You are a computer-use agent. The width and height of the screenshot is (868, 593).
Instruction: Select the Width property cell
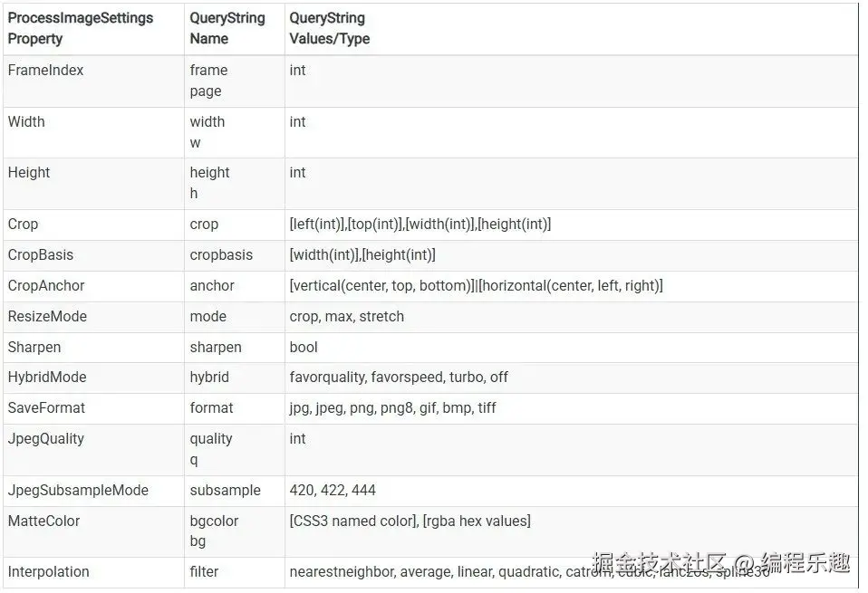coord(26,122)
